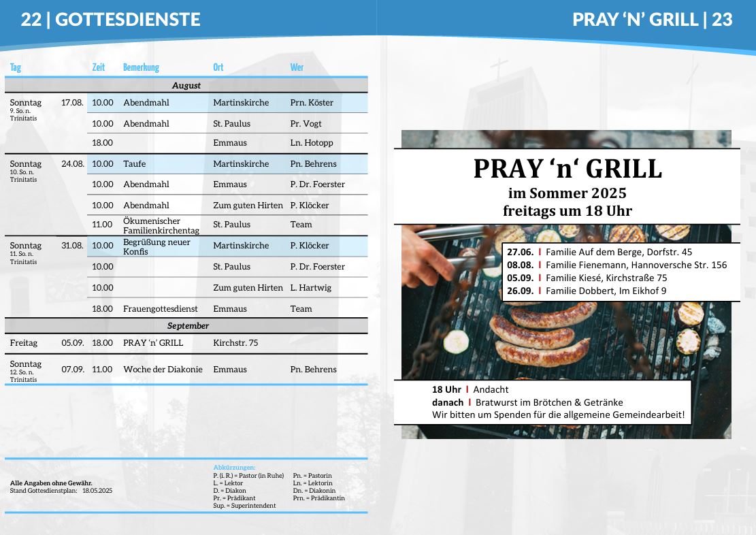Image resolution: width=756 pixels, height=535 pixels.
Task: Click the 'September' month divider row
Action: coord(186,325)
